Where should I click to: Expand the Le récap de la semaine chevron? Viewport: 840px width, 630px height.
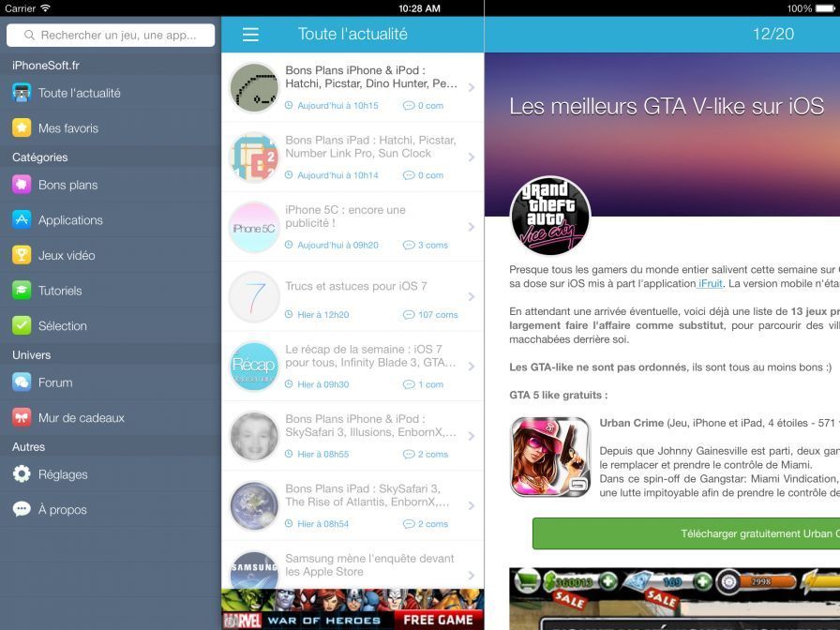471,367
